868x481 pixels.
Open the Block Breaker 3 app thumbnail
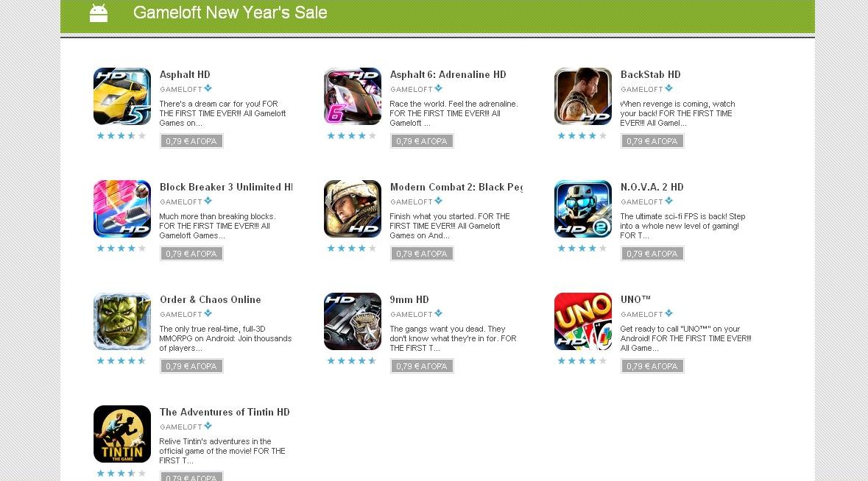[x=121, y=208]
